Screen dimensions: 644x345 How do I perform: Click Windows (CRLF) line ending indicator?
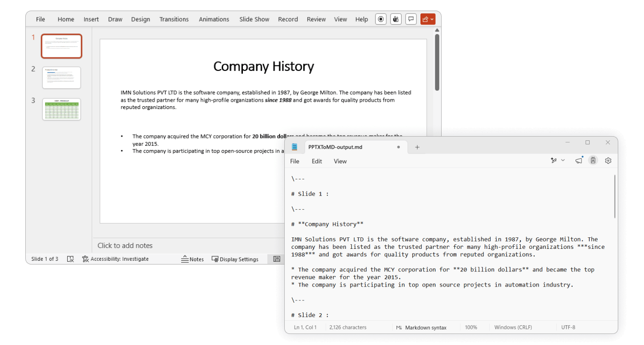[513, 328]
